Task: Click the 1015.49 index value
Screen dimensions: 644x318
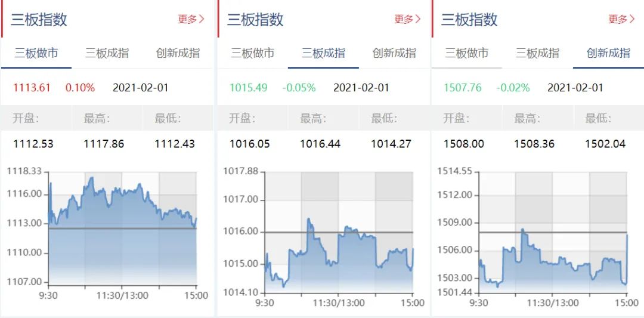Action: click(248, 88)
